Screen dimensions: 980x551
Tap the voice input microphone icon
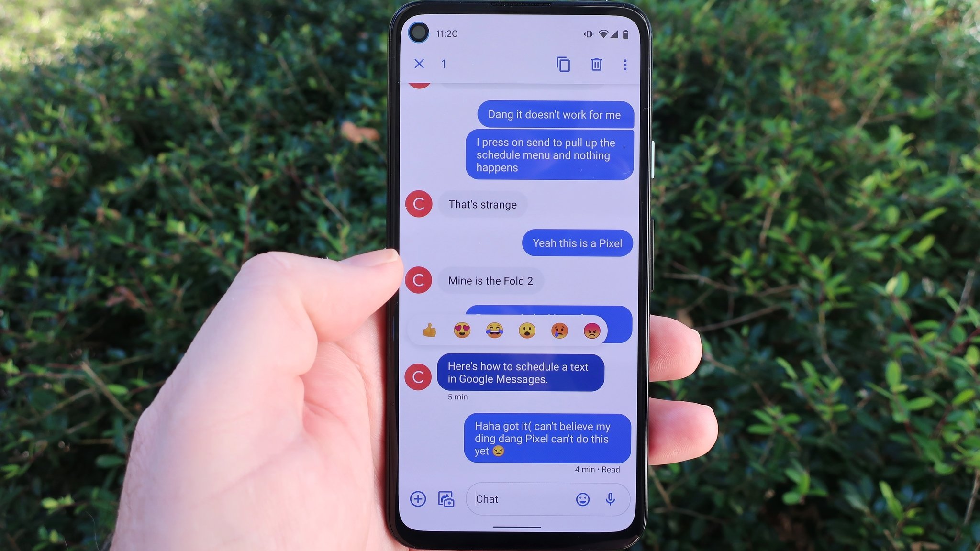tap(610, 499)
